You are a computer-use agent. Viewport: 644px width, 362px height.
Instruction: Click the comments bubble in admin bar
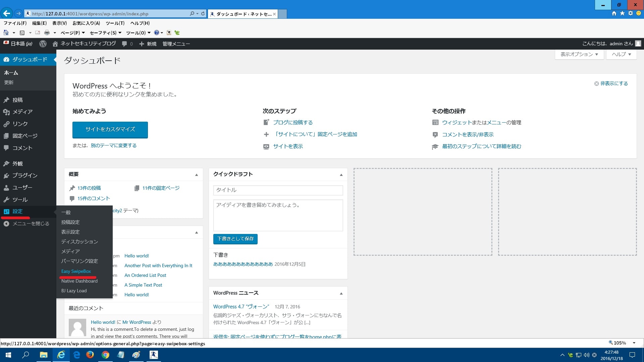tap(124, 44)
